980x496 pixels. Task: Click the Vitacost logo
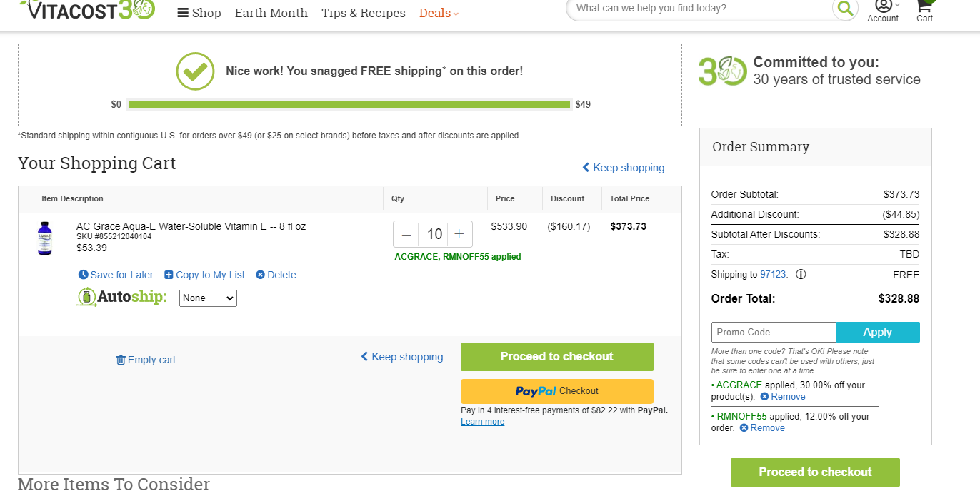click(87, 9)
